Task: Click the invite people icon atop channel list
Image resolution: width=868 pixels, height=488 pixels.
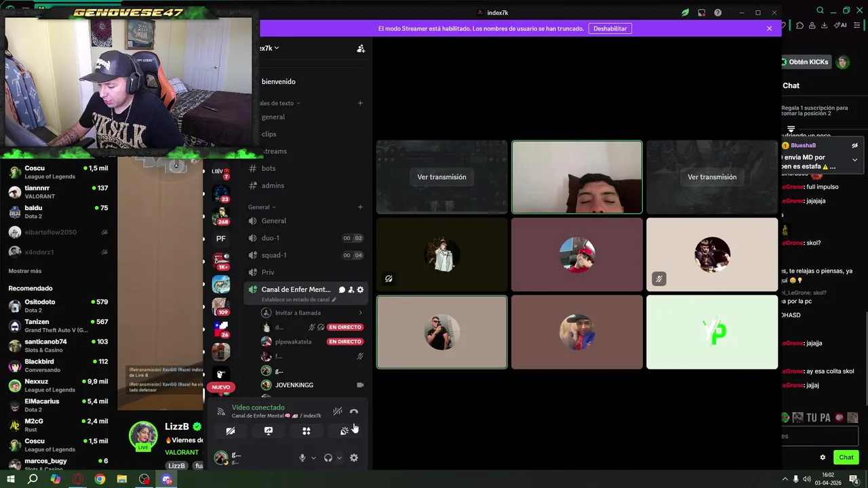Action: [361, 48]
